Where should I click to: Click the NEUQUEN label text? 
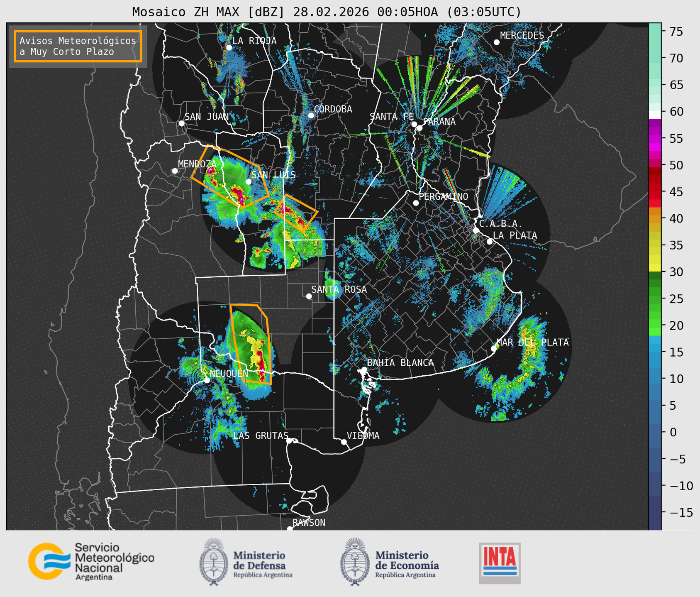coord(229,374)
